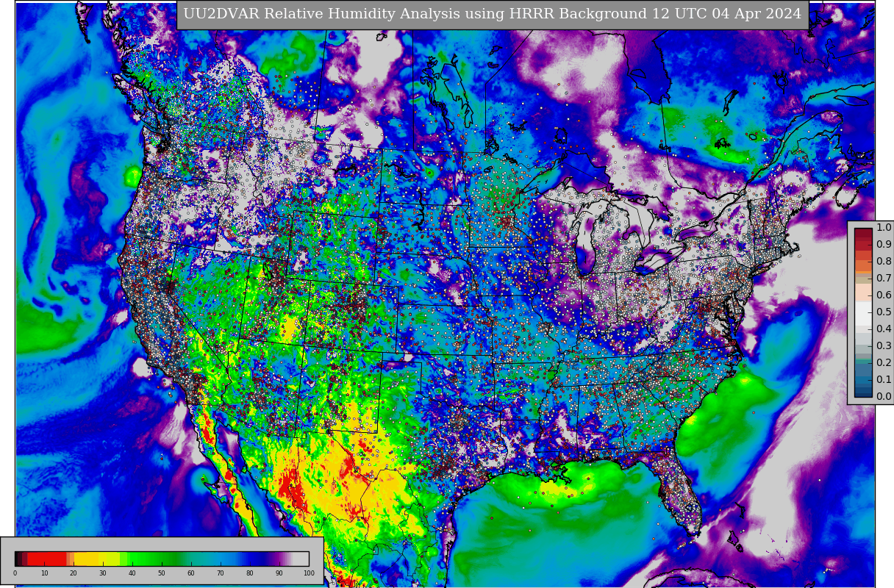Click the 0.3 label on right colorbar
The height and width of the screenshot is (588, 894).
884,346
